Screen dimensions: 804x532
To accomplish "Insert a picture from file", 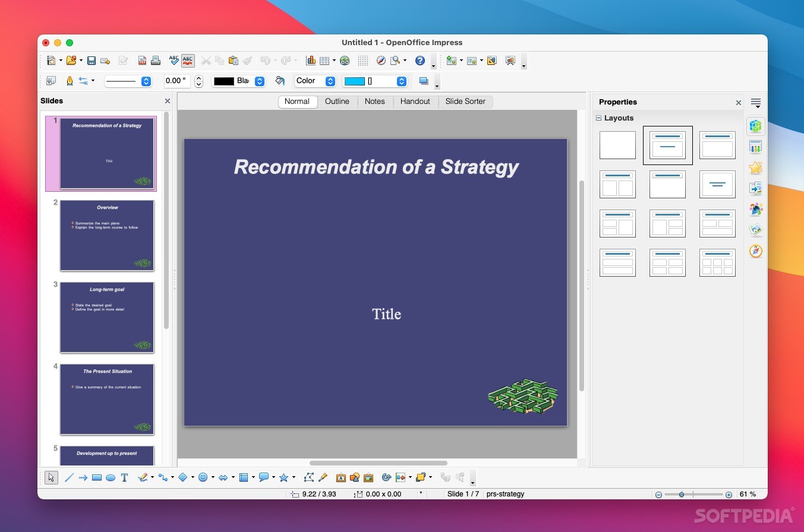I will [355, 477].
